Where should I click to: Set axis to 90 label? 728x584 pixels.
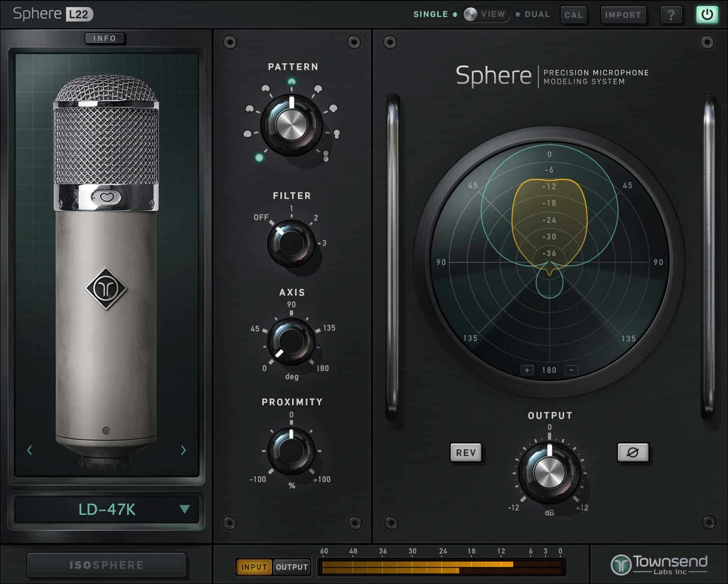coord(291,304)
